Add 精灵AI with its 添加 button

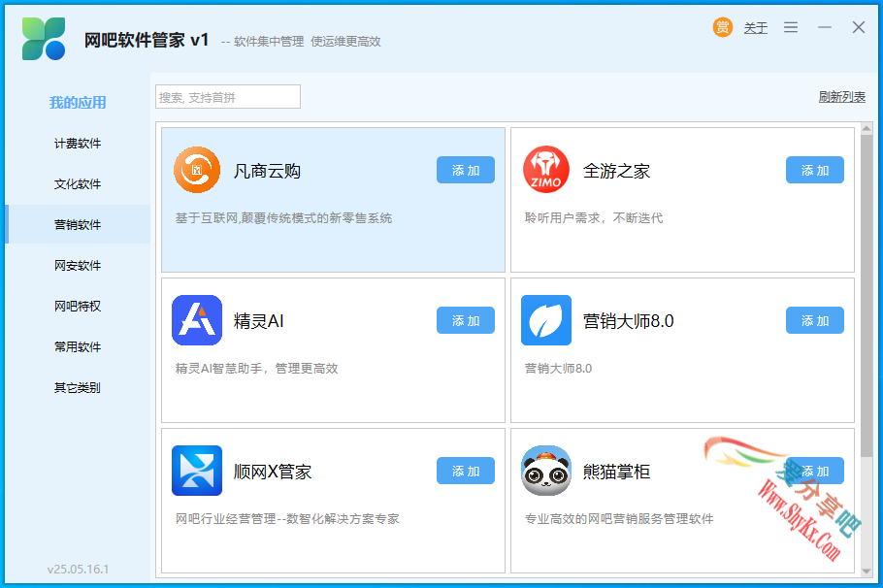point(466,320)
